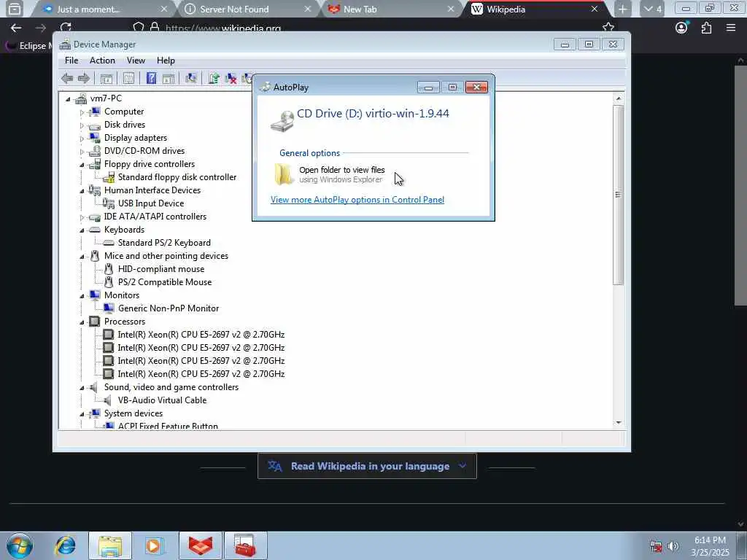Close the Server Not Found tab
Image resolution: width=747 pixels, height=560 pixels.
307,9
